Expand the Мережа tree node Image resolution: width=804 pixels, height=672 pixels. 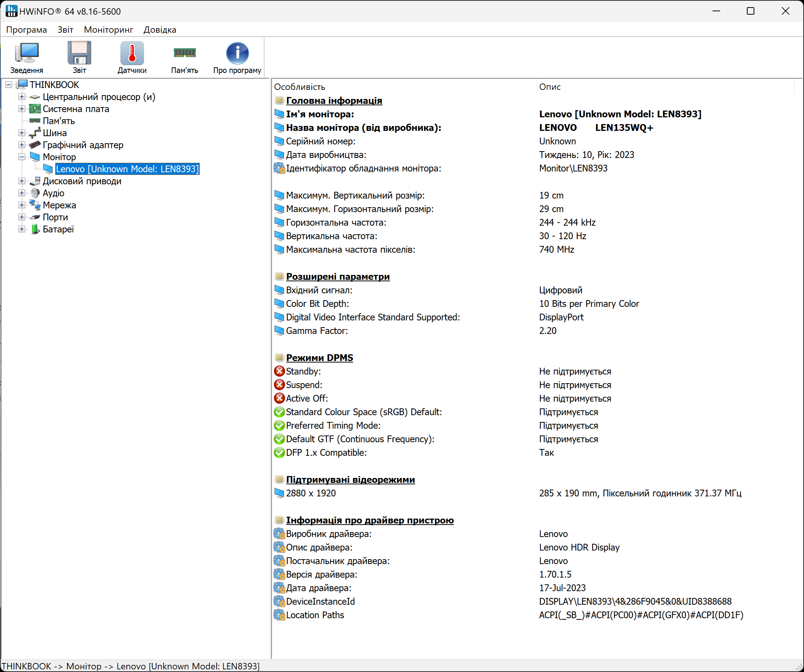(x=22, y=205)
